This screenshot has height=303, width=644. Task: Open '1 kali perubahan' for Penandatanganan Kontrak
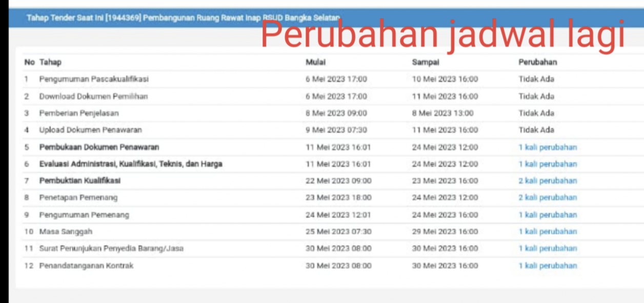coord(548,266)
